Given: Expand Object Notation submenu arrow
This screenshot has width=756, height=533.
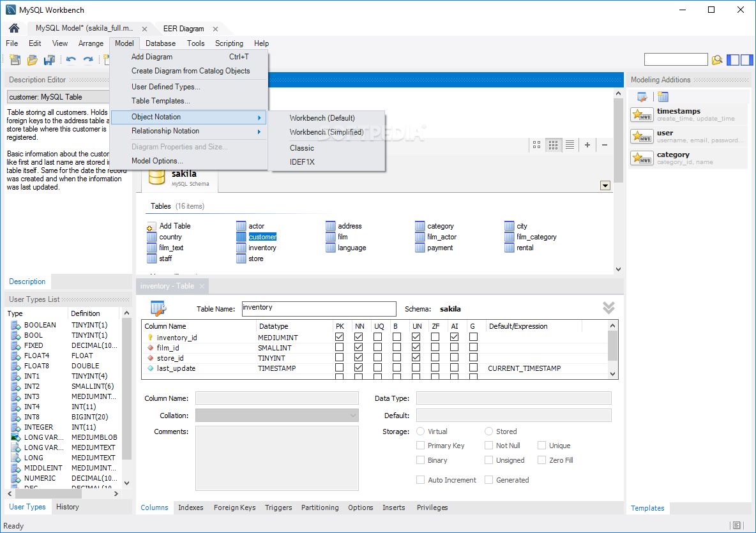Looking at the screenshot, I should 259,117.
